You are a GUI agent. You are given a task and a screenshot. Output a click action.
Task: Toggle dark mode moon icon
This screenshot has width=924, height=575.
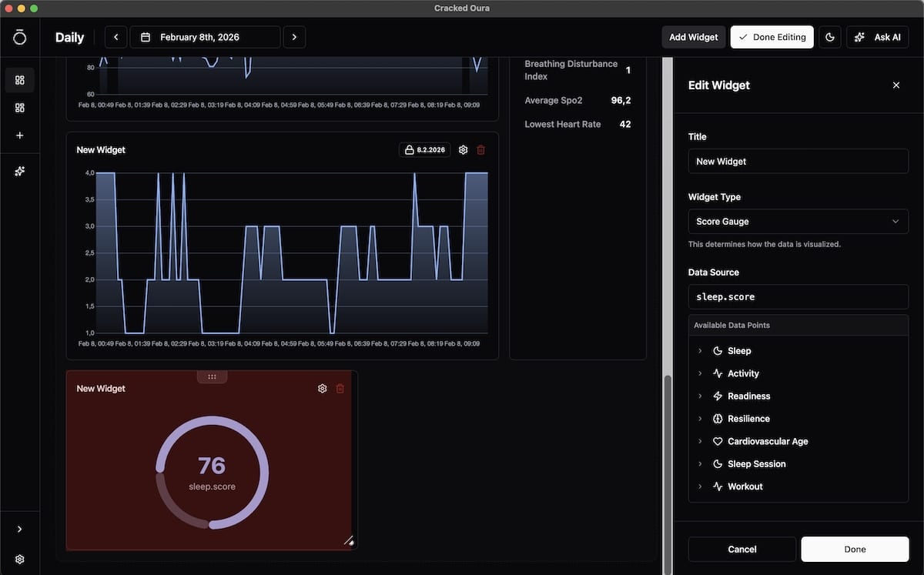(830, 37)
